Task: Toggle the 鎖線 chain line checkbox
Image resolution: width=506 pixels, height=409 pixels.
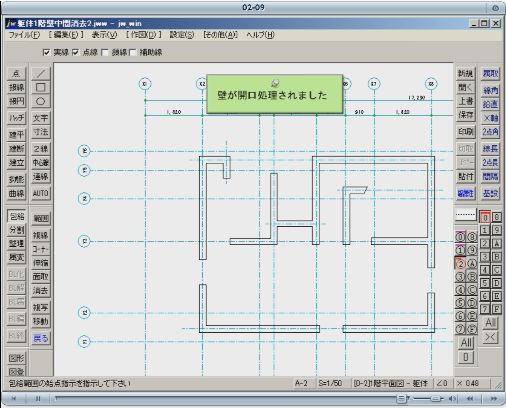Action: [x=105, y=52]
